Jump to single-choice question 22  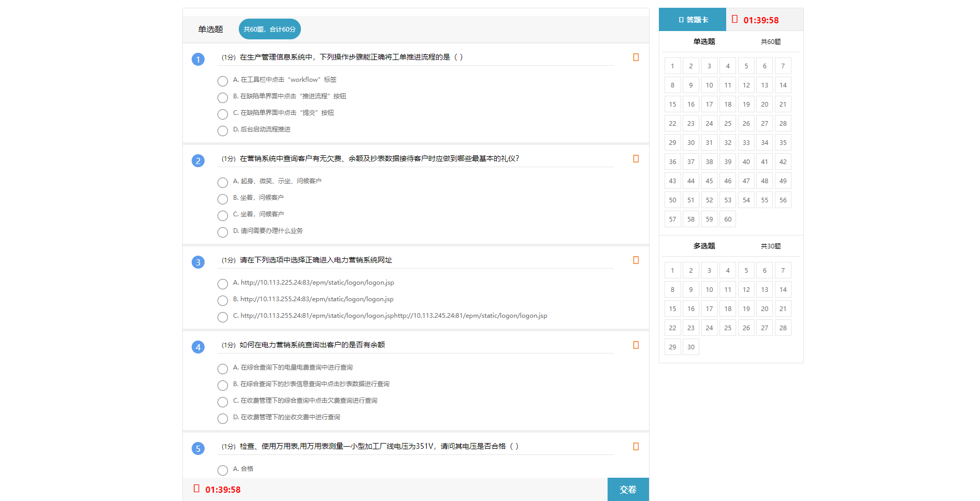[x=672, y=123]
